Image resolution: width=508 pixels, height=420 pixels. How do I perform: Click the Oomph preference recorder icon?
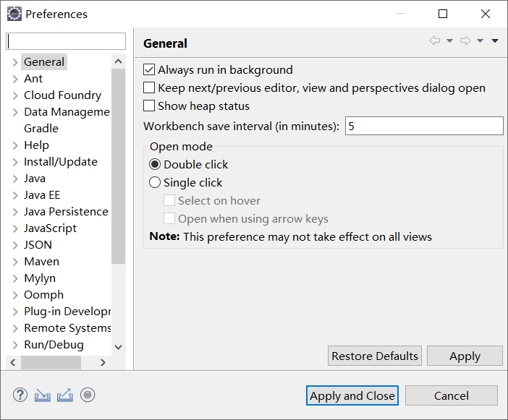88,395
